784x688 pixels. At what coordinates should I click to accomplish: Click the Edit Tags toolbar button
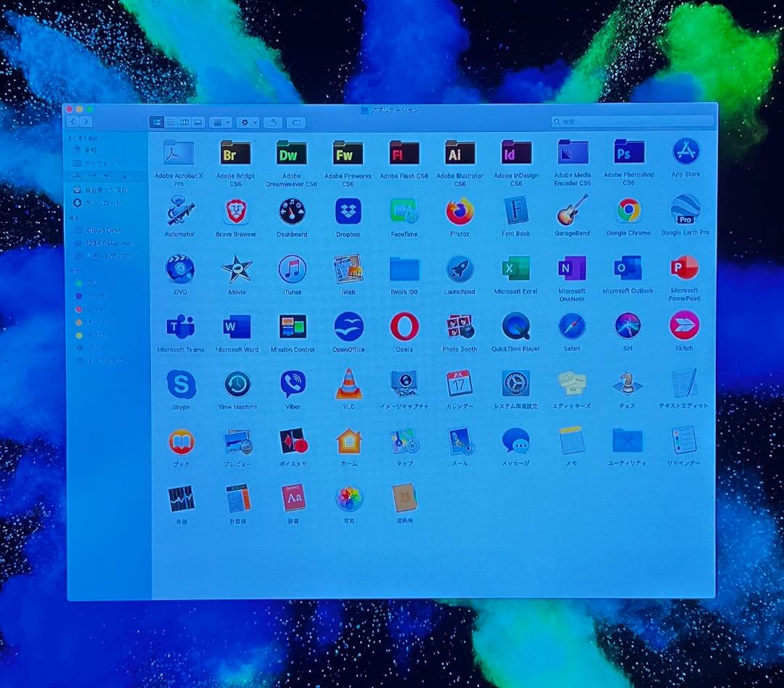[x=296, y=122]
